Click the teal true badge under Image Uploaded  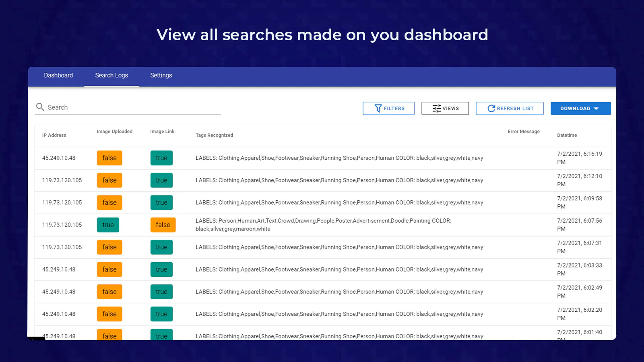click(x=108, y=225)
